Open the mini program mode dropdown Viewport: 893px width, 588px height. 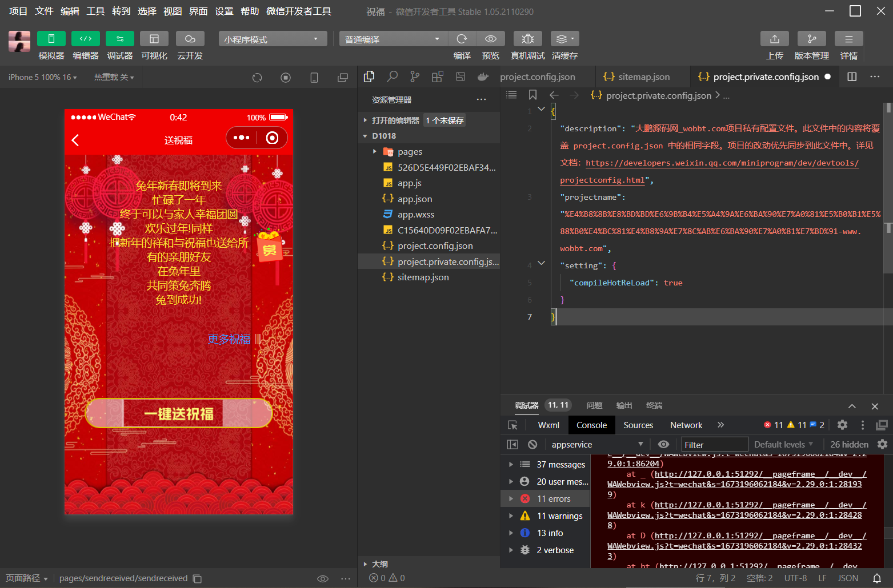pyautogui.click(x=272, y=39)
